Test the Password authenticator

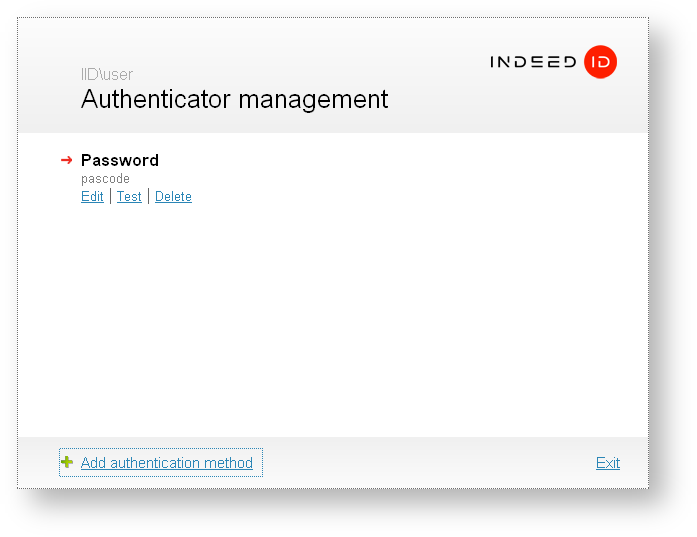point(129,197)
